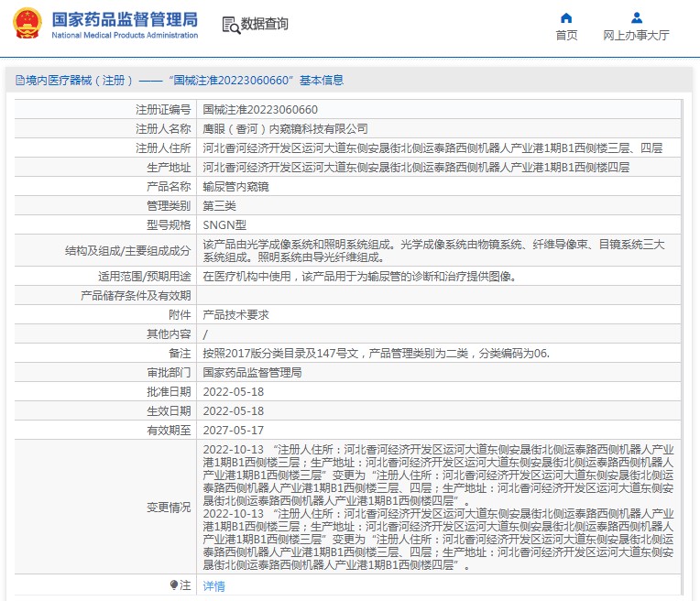Image resolution: width=700 pixels, height=601 pixels.
Task: Go to 数据查询 text label
Action: point(265,25)
